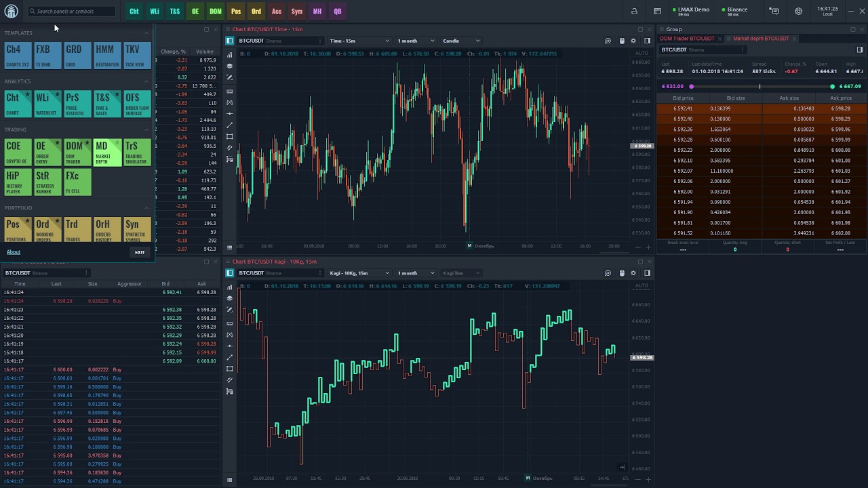Open the Strategy Runner tile

[x=47, y=182]
